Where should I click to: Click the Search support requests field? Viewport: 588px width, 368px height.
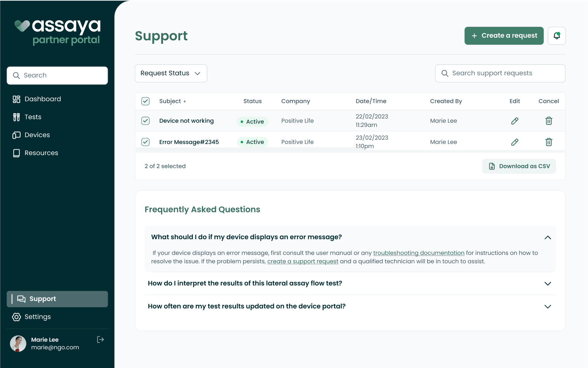(x=500, y=73)
